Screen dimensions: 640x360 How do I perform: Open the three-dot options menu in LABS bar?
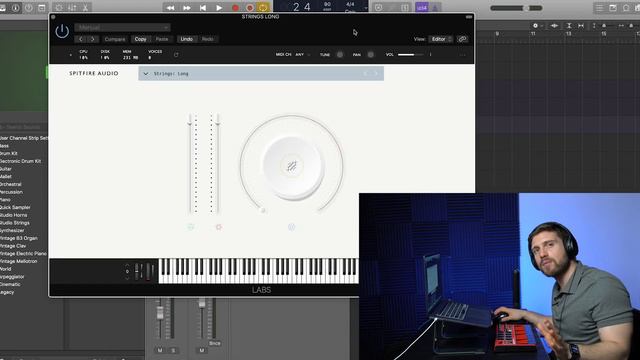(462, 55)
